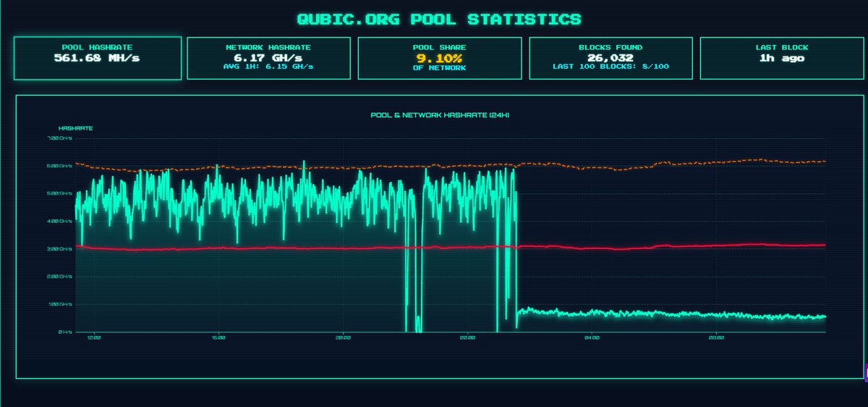Viewport: 868px width, 407px height.
Task: Click the 0 H/s y-axis label
Action: pyautogui.click(x=64, y=332)
